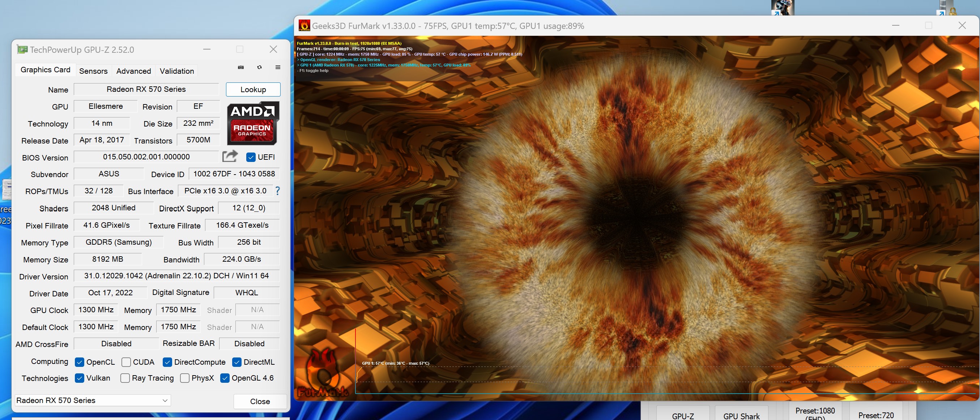Click the GPU-Z title bar app icon
980x420 pixels.
click(22, 50)
